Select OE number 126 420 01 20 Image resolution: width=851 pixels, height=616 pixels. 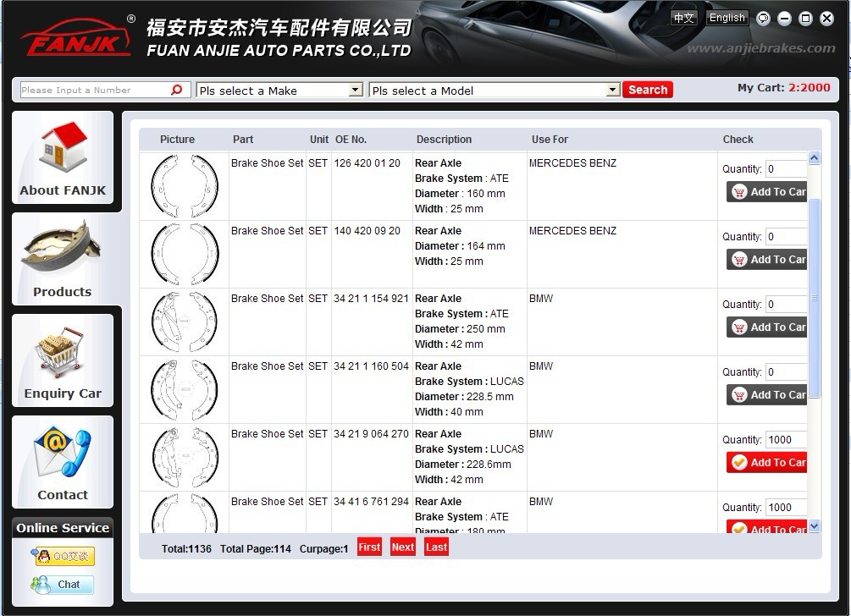point(367,163)
